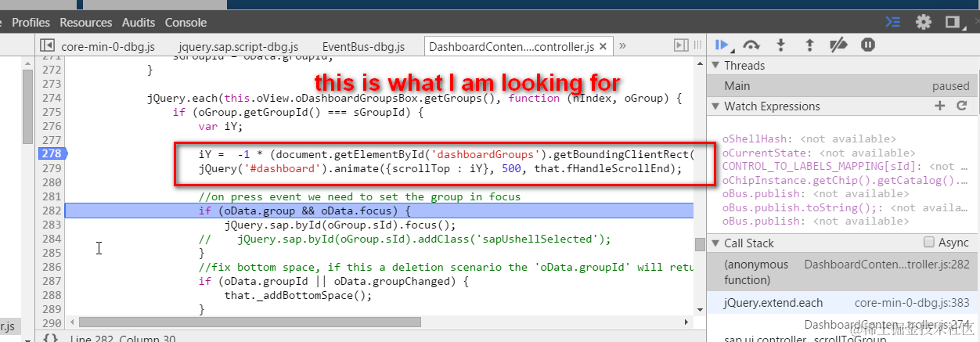The height and width of the screenshot is (342, 980).
Task: Open the Profiles panel
Action: [x=31, y=23]
